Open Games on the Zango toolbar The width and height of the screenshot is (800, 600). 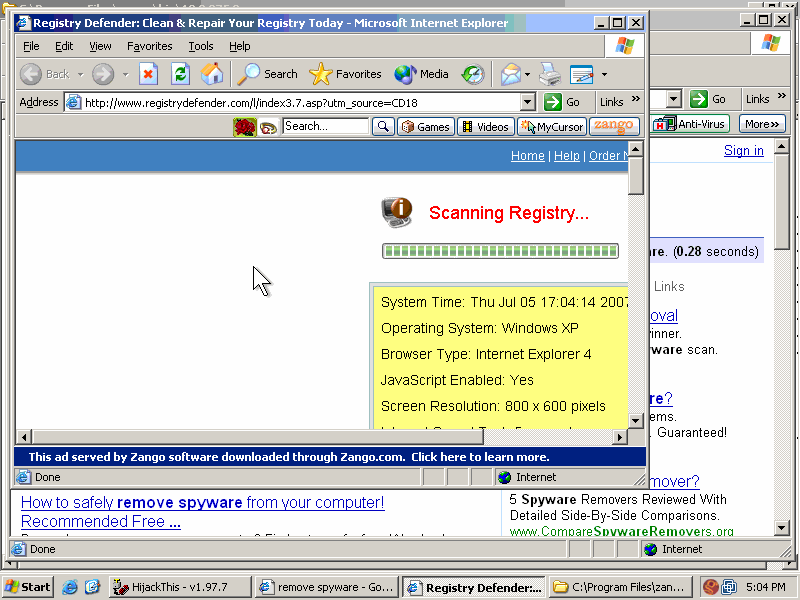click(x=426, y=127)
